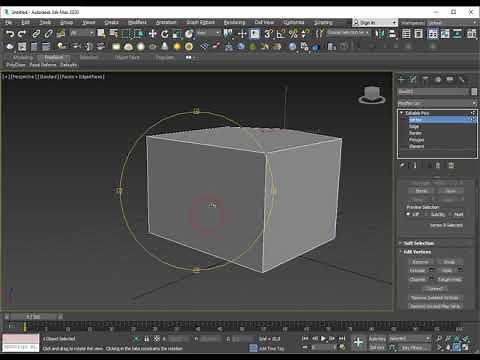Image resolution: width=480 pixels, height=360 pixels.
Task: Click the Target Weld button
Action: 449,279
